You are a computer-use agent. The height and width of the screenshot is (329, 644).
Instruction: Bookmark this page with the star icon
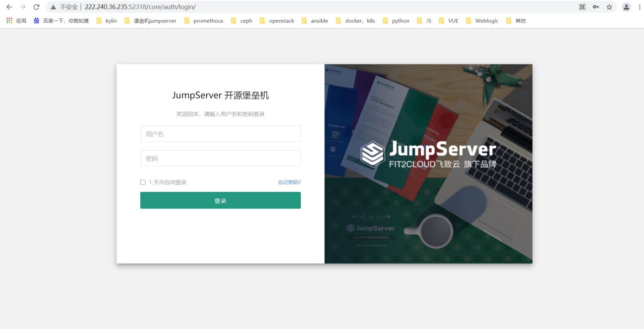(x=609, y=7)
